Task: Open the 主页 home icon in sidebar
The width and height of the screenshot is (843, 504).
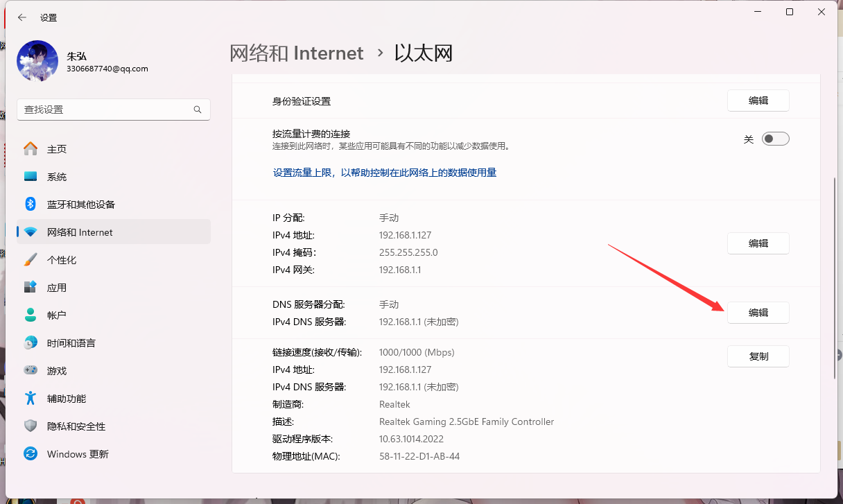Action: click(31, 149)
